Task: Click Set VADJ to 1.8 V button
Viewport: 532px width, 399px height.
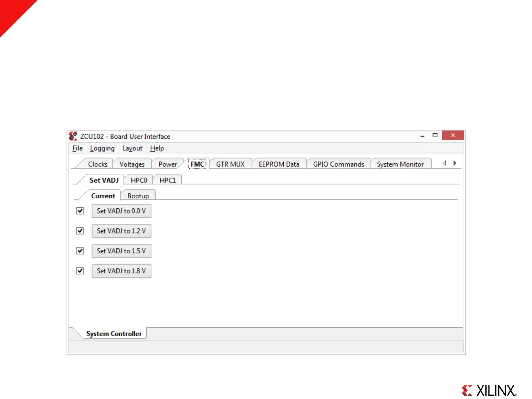Action: 122,271
